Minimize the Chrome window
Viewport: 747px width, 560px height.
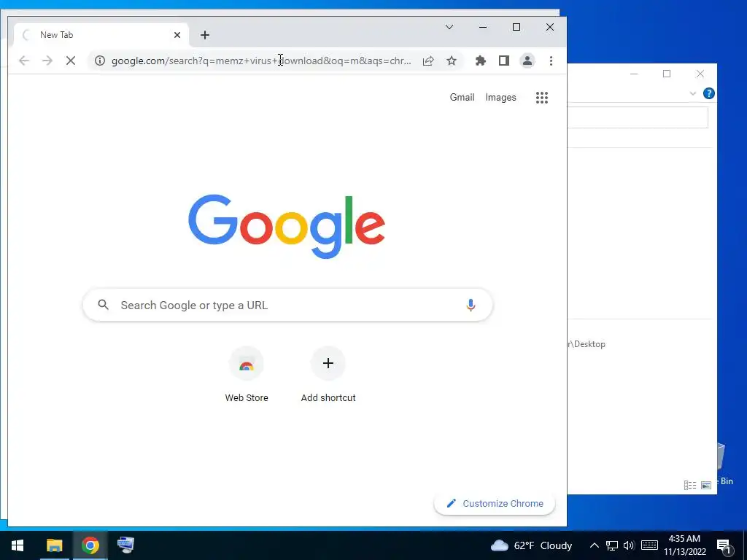pyautogui.click(x=483, y=27)
